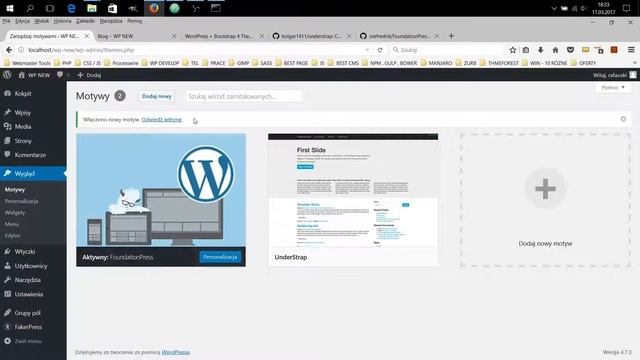Open the Pomoc menu in menu bar
Image resolution: width=640 pixels, height=360 pixels.
click(135, 21)
